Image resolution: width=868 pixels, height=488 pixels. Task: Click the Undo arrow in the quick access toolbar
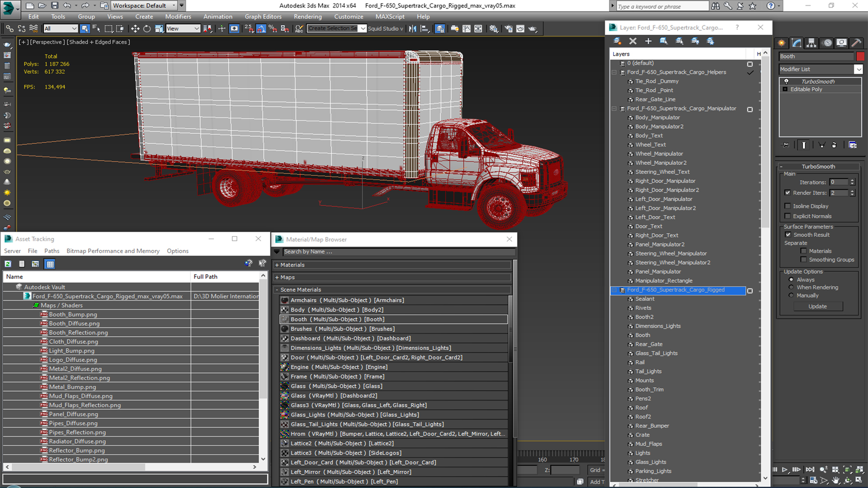point(67,5)
